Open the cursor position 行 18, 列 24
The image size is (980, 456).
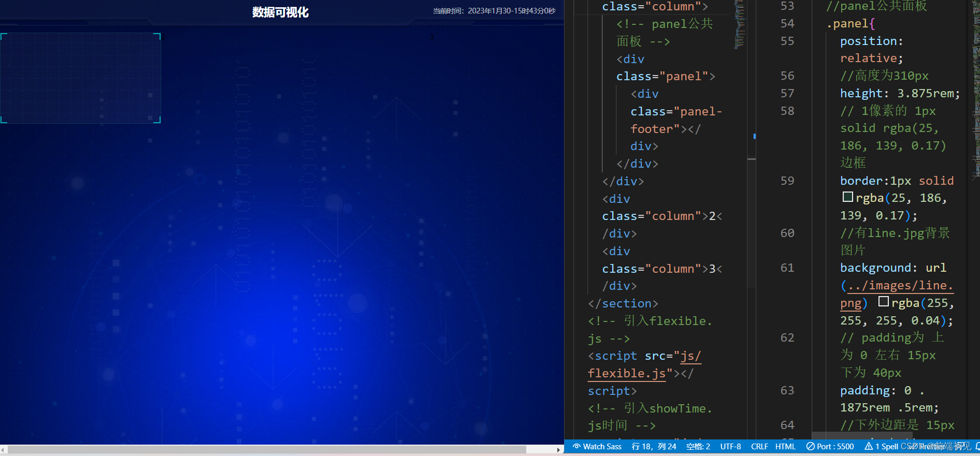click(654, 446)
